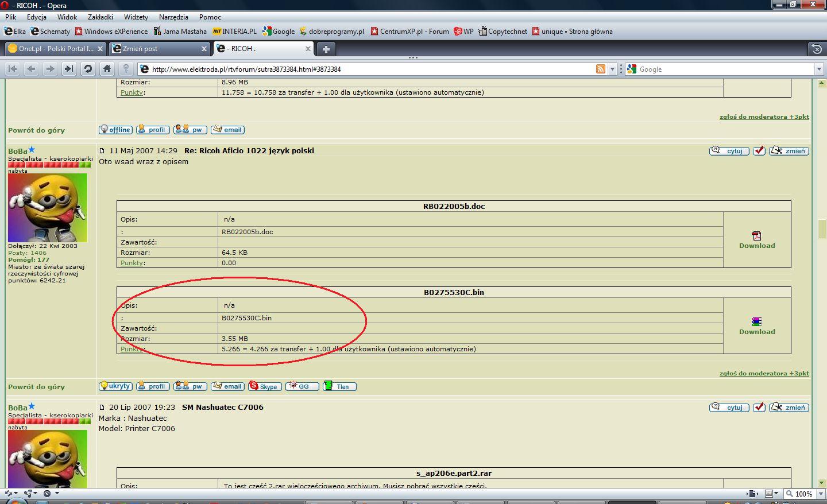827x504 pixels.
Task: Expand the address bar history dropdown
Action: 612,69
